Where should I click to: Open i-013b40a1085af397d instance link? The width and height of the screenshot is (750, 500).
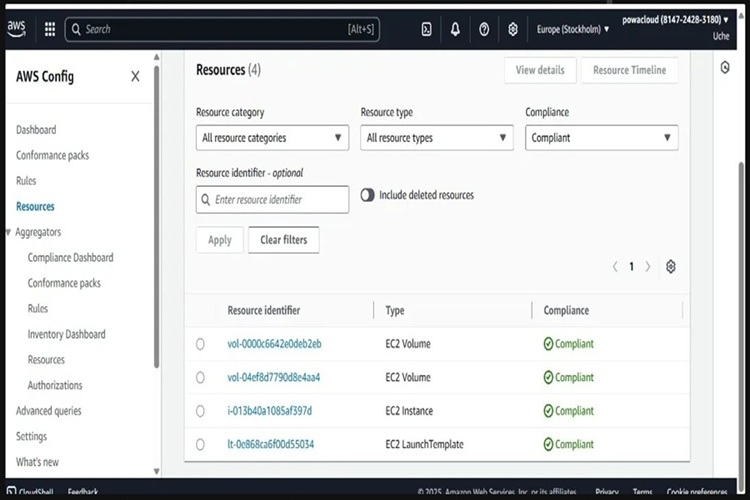click(269, 411)
